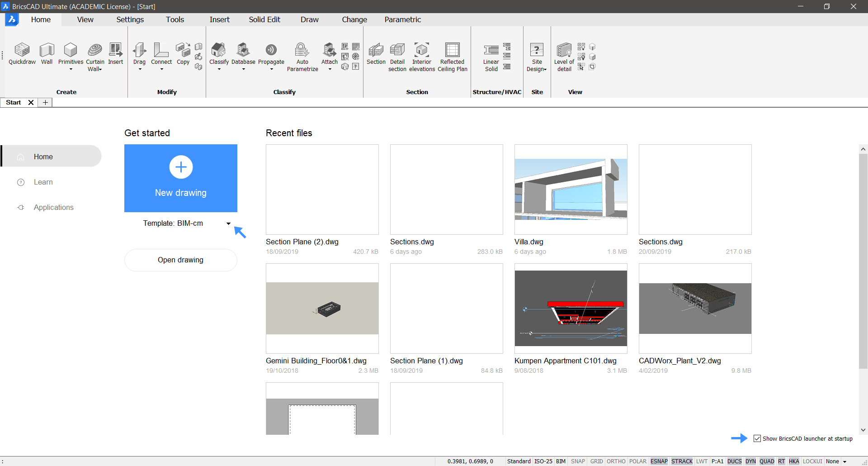868x466 pixels.
Task: Toggle GRID in the status bar
Action: (596, 461)
